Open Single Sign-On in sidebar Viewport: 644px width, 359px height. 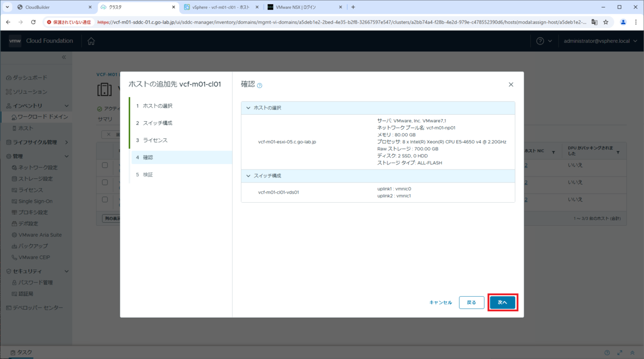pos(32,201)
